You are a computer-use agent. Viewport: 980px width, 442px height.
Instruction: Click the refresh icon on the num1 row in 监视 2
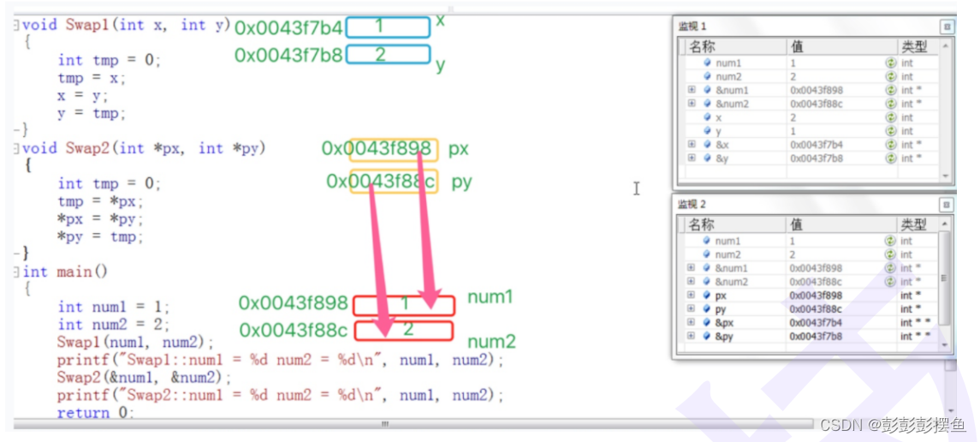pyautogui.click(x=890, y=241)
